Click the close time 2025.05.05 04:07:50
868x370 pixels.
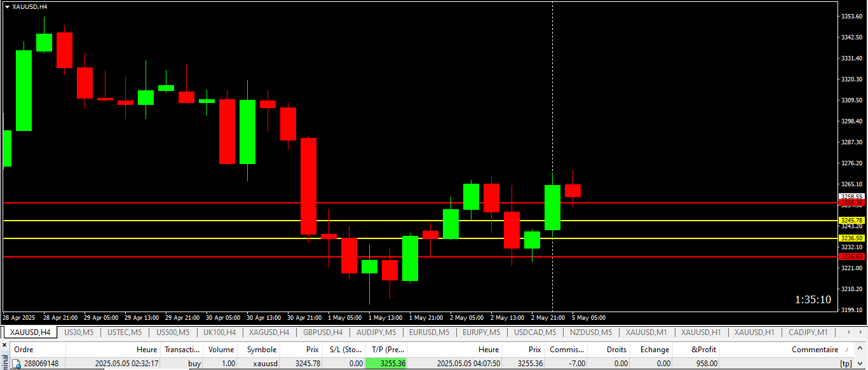coord(468,364)
